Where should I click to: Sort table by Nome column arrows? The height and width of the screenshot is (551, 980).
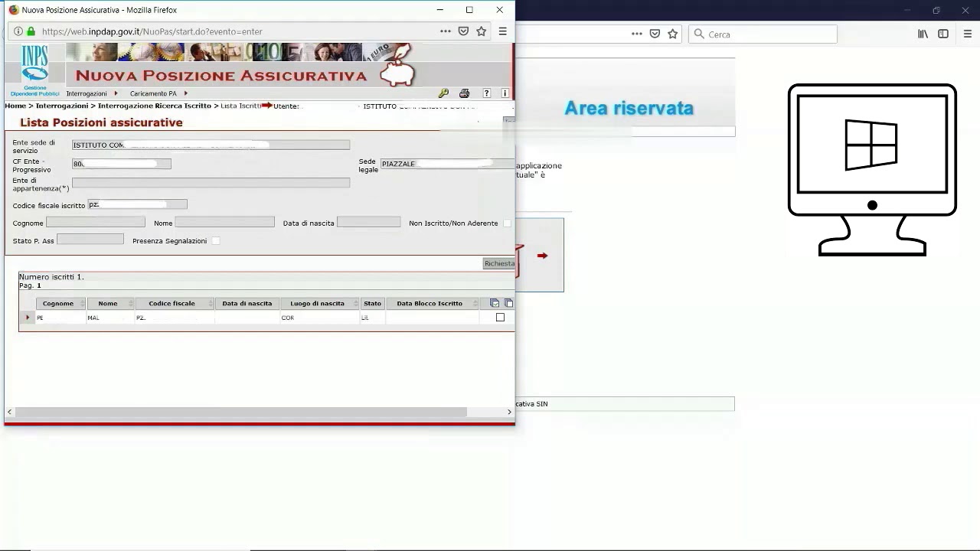[131, 304]
